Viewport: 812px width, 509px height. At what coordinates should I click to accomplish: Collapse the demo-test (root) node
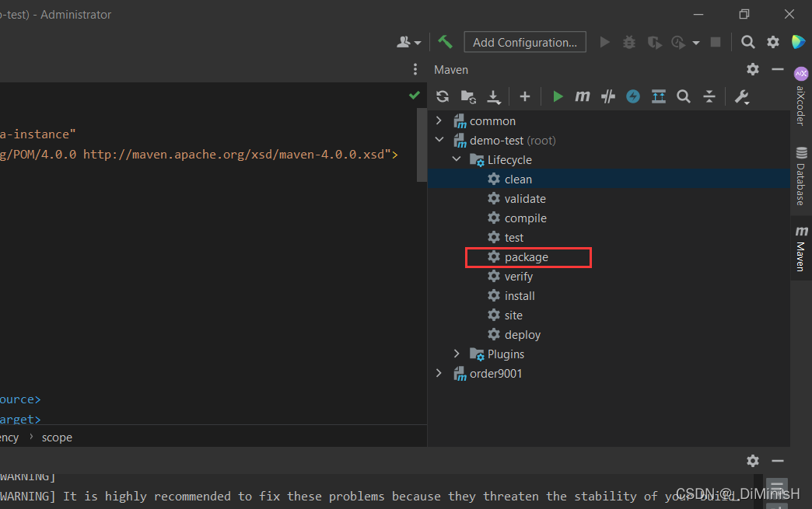point(439,140)
